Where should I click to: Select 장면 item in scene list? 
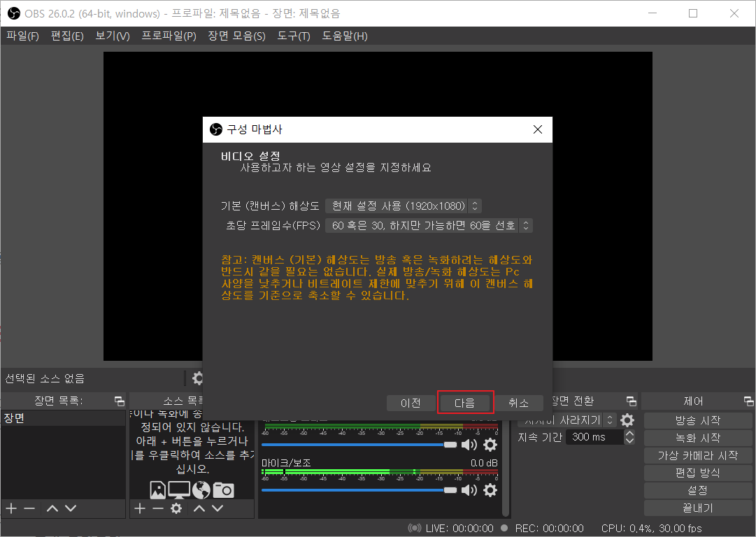(x=63, y=418)
